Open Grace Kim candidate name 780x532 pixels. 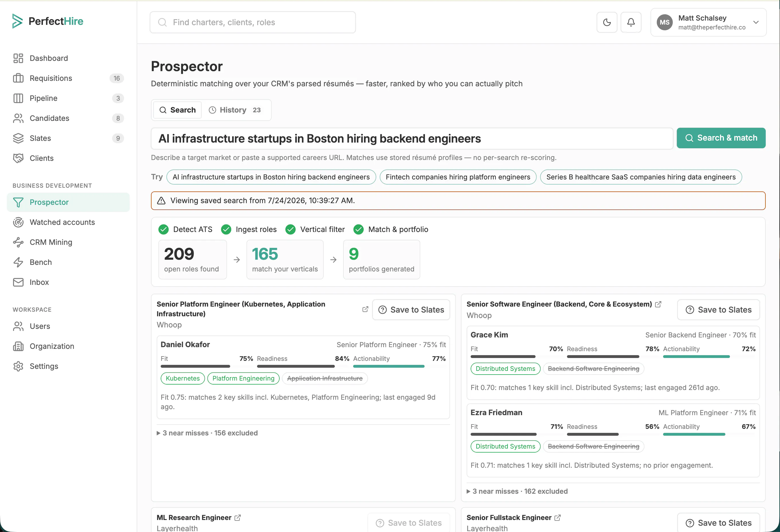click(x=489, y=335)
